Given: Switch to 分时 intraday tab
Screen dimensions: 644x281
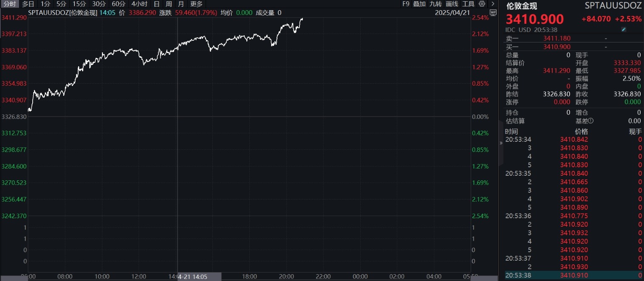Looking at the screenshot, I should (x=9, y=4).
